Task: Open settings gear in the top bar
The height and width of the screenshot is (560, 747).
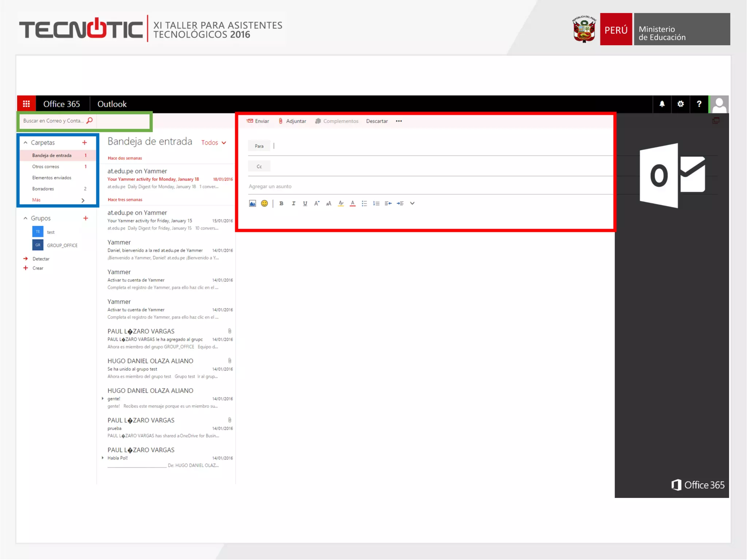Action: point(680,104)
